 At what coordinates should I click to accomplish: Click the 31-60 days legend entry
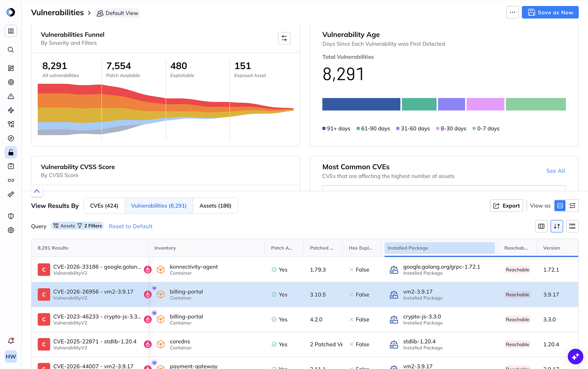(413, 128)
